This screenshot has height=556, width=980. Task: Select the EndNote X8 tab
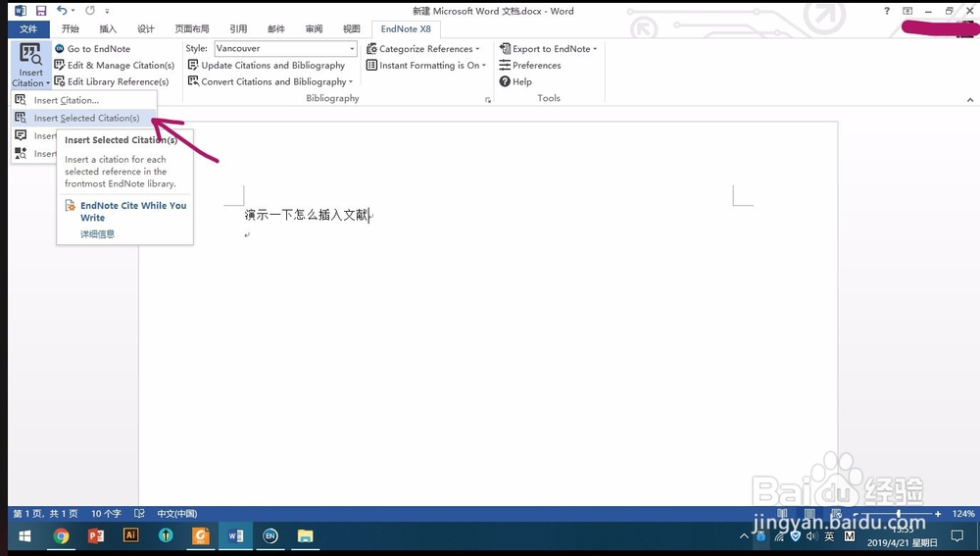406,28
